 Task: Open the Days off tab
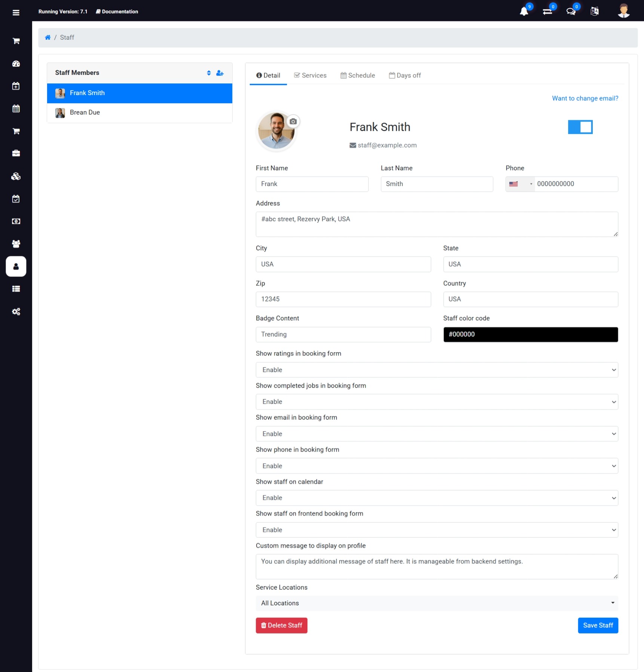pyautogui.click(x=405, y=75)
